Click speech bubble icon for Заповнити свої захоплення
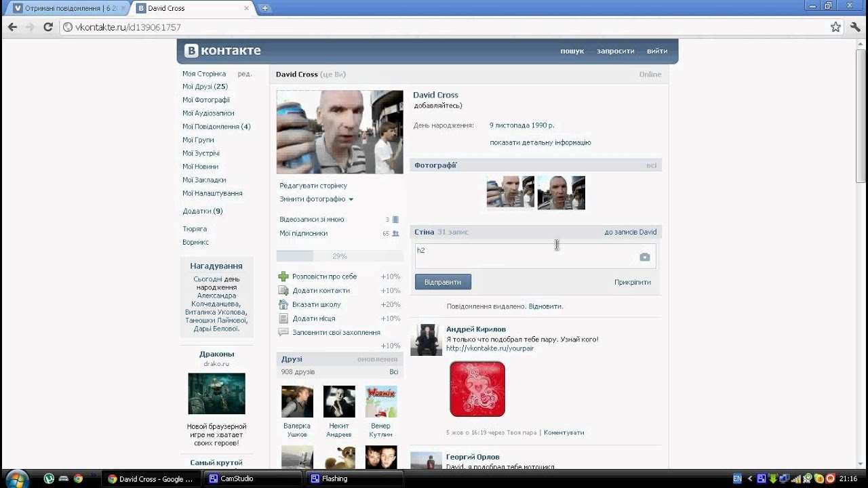 click(x=283, y=332)
